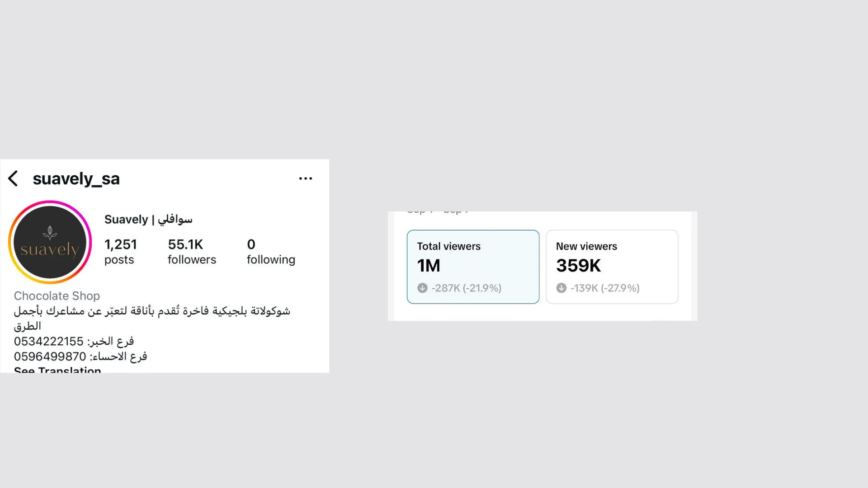Click the down-arrow icon beside -287K

point(422,288)
